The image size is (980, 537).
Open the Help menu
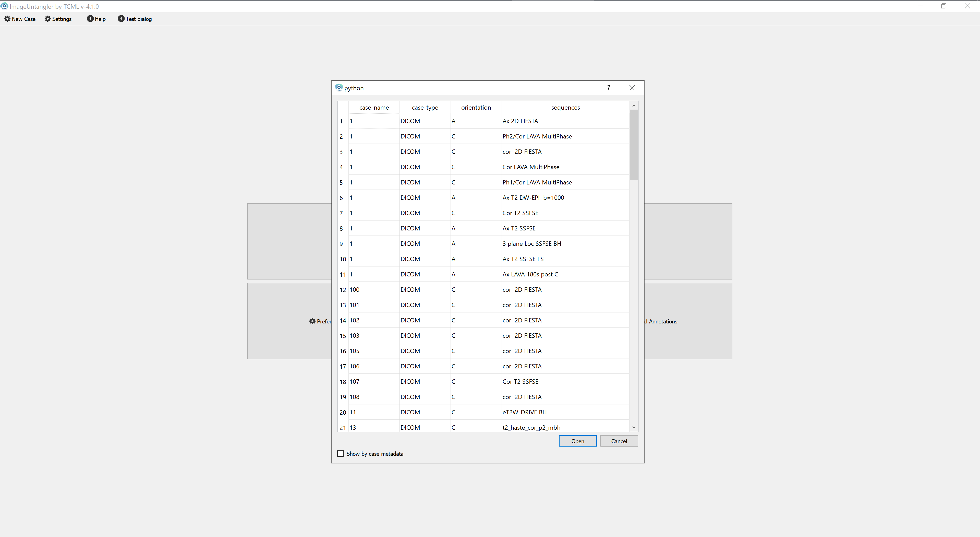pyautogui.click(x=96, y=19)
